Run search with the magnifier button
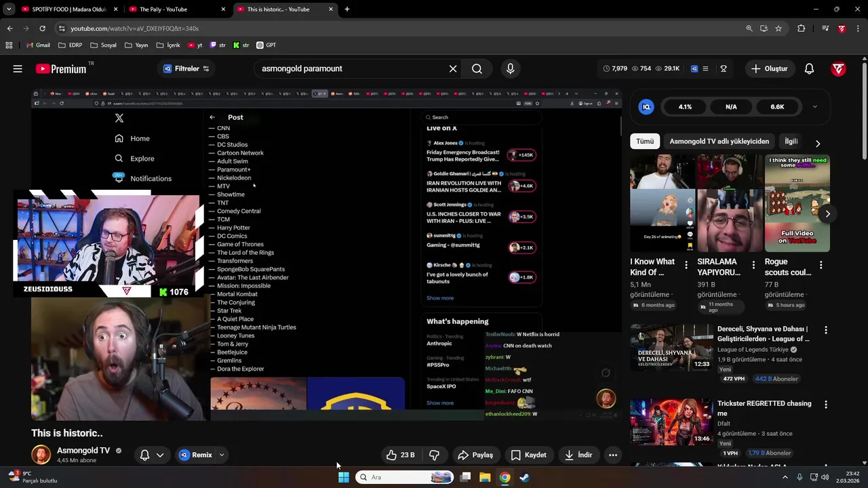Image resolution: width=868 pixels, height=488 pixels. tap(477, 68)
